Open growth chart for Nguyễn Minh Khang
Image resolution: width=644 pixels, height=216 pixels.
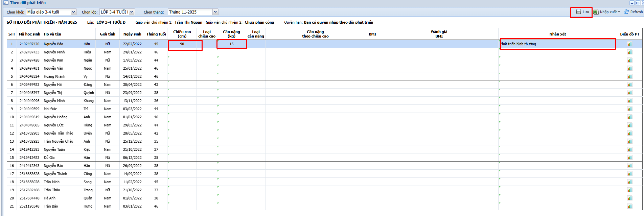tap(629, 101)
